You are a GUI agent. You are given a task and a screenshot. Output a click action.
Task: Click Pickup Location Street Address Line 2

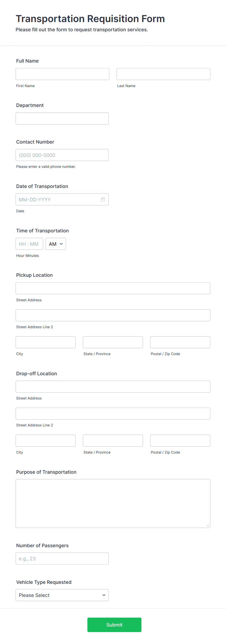(x=113, y=315)
